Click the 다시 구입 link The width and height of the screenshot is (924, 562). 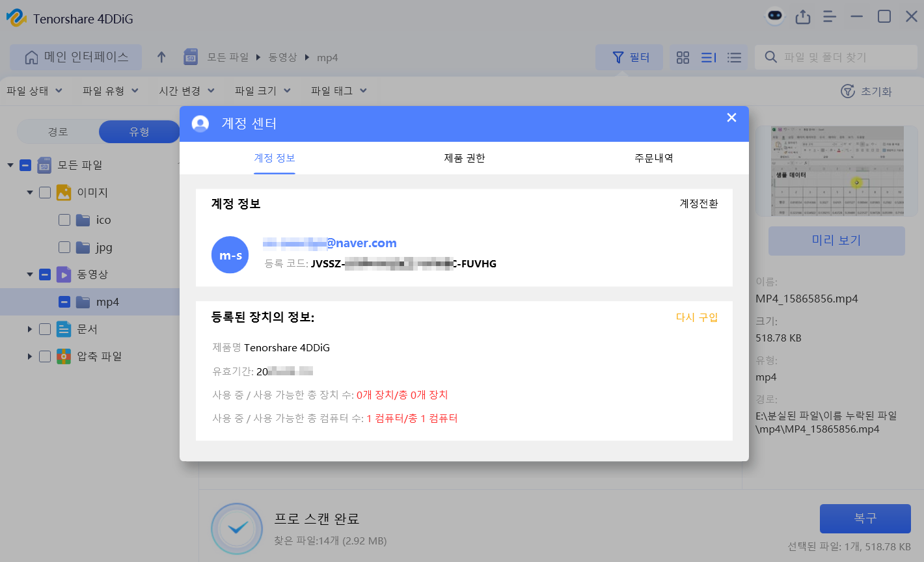(697, 317)
